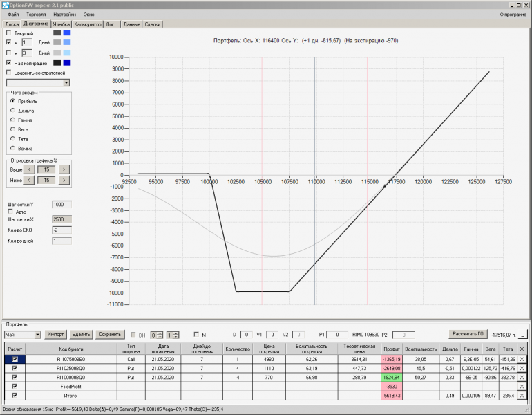Pick the blue Текущий color swatch
The height and width of the screenshot is (415, 532).
tap(67, 33)
